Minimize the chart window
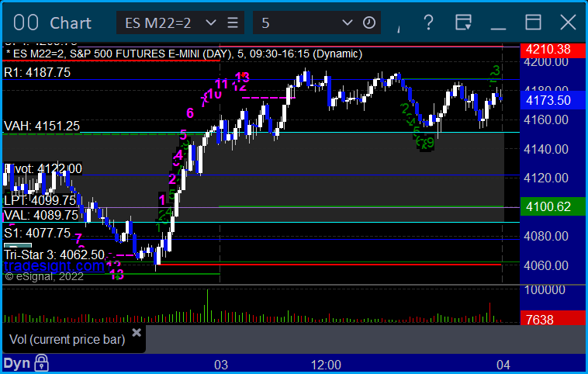 pyautogui.click(x=498, y=28)
